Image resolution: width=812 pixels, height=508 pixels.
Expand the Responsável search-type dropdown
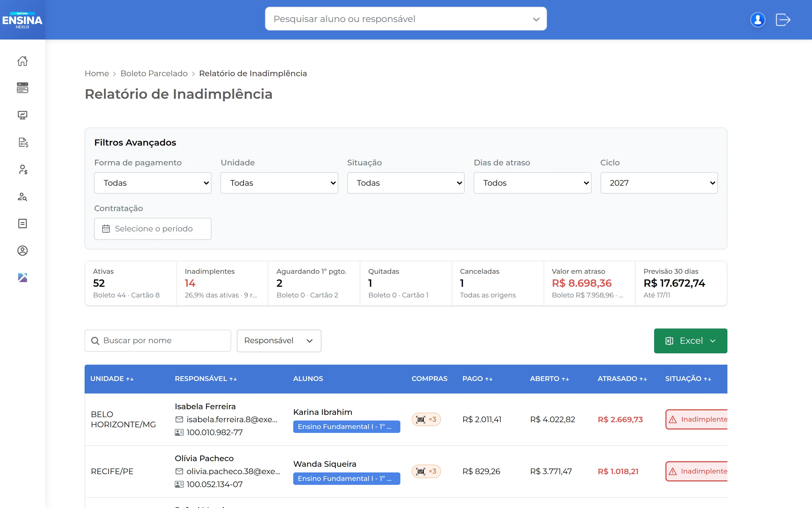pyautogui.click(x=279, y=341)
